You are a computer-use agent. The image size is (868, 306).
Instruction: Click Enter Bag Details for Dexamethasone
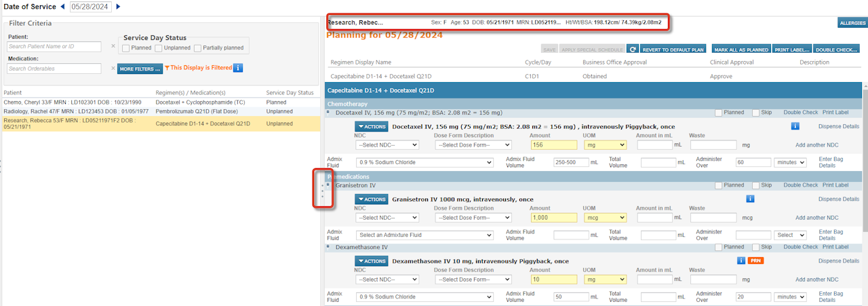831,297
